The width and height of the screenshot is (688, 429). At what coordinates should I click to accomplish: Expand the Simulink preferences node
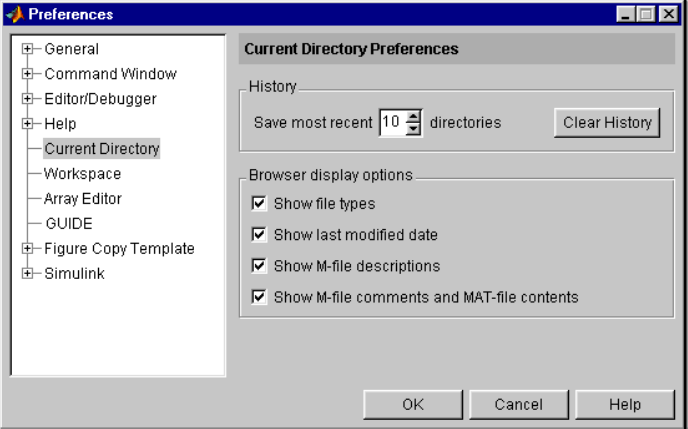tap(27, 274)
